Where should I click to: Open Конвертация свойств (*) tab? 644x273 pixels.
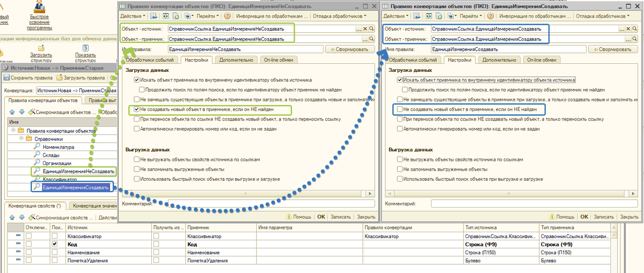[x=35, y=205]
